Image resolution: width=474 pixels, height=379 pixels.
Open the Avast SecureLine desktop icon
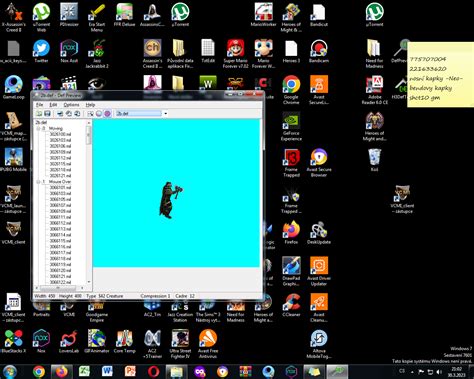pos(319,90)
